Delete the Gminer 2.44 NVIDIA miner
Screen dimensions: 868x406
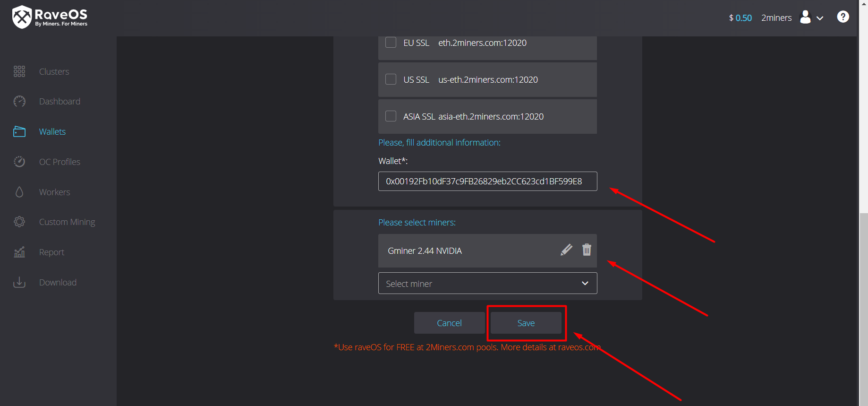pyautogui.click(x=587, y=250)
